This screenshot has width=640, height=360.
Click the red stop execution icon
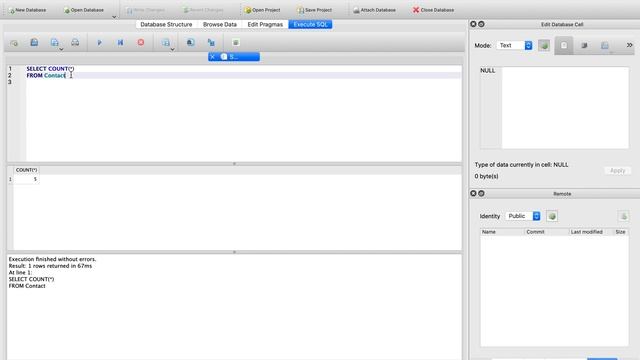coord(141,42)
